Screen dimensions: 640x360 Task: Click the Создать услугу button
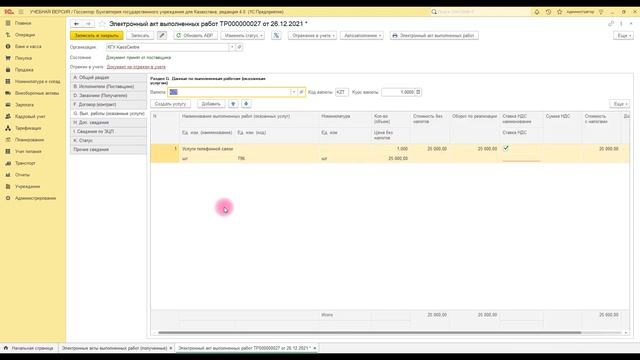pos(170,104)
